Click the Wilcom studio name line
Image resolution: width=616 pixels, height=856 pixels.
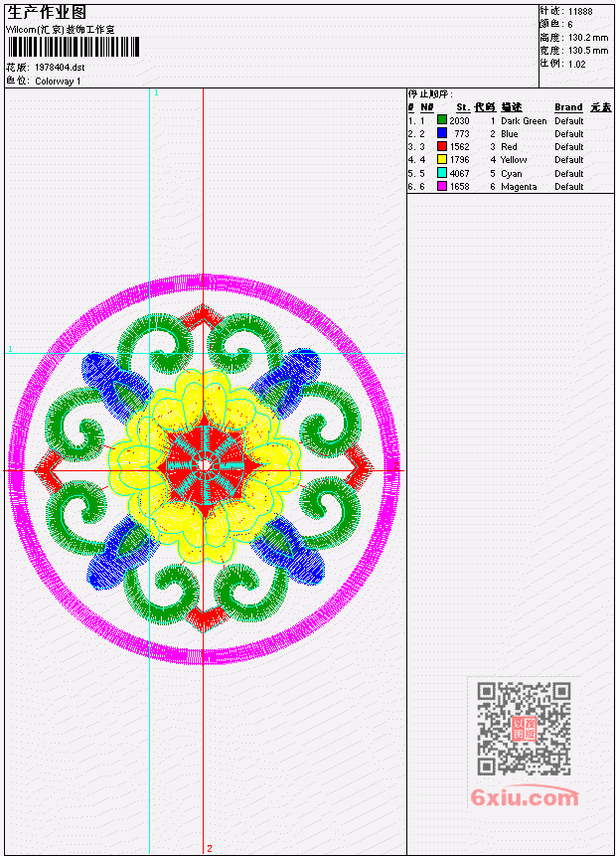click(61, 30)
